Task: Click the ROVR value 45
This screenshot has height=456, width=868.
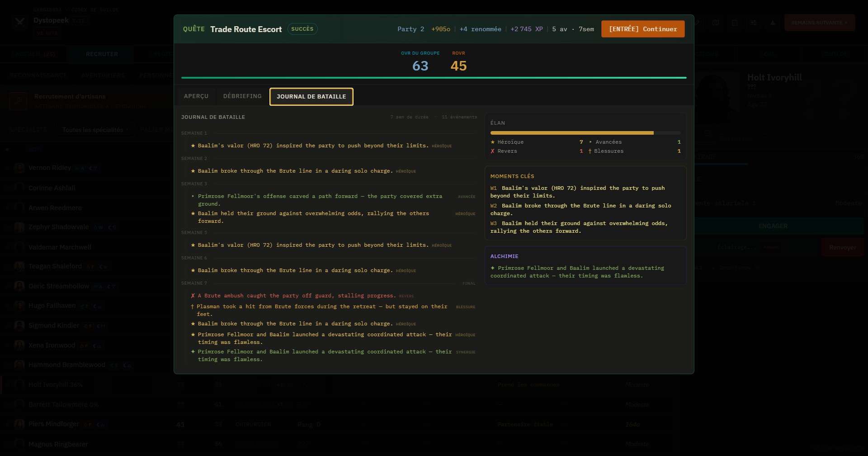Action: click(458, 66)
